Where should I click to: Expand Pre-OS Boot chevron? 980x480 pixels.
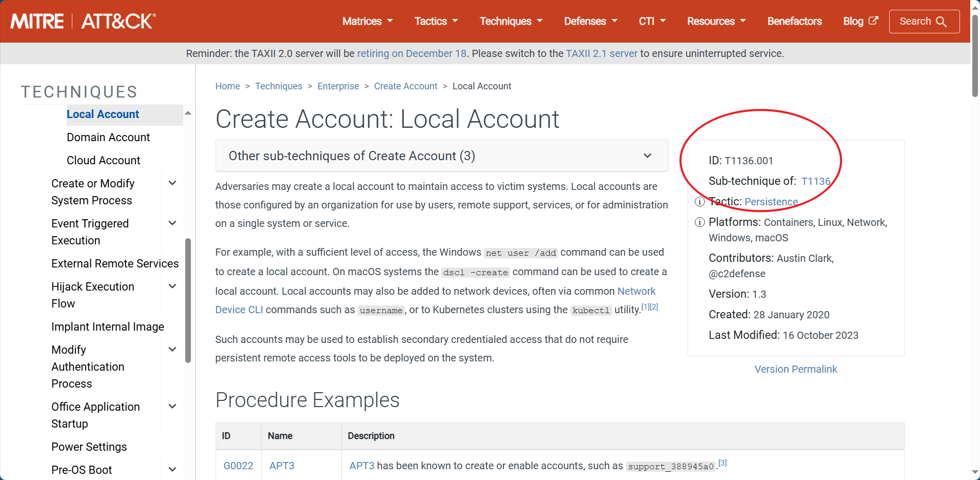pyautogui.click(x=172, y=470)
